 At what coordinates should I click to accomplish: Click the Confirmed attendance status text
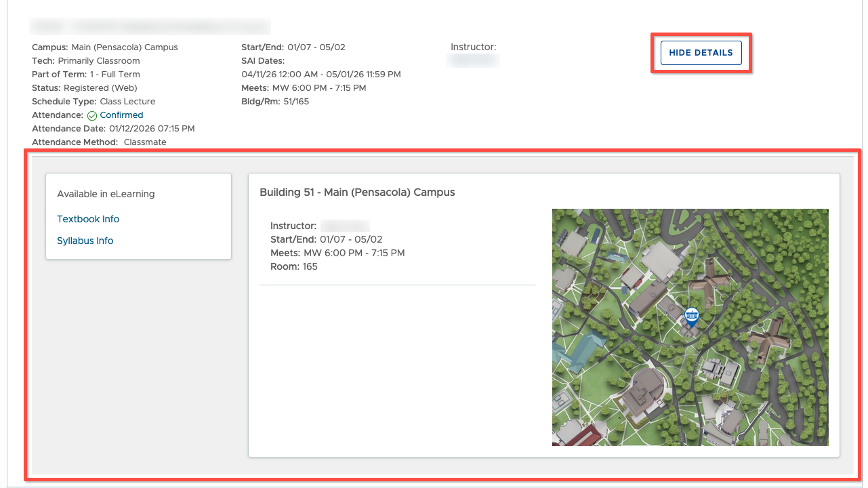click(121, 115)
